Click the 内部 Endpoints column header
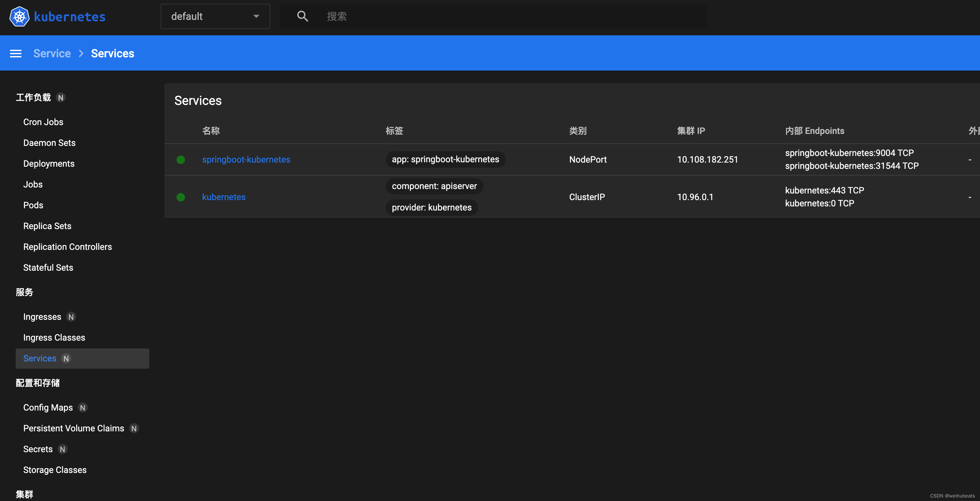Viewport: 980px width, 501px height. (814, 130)
